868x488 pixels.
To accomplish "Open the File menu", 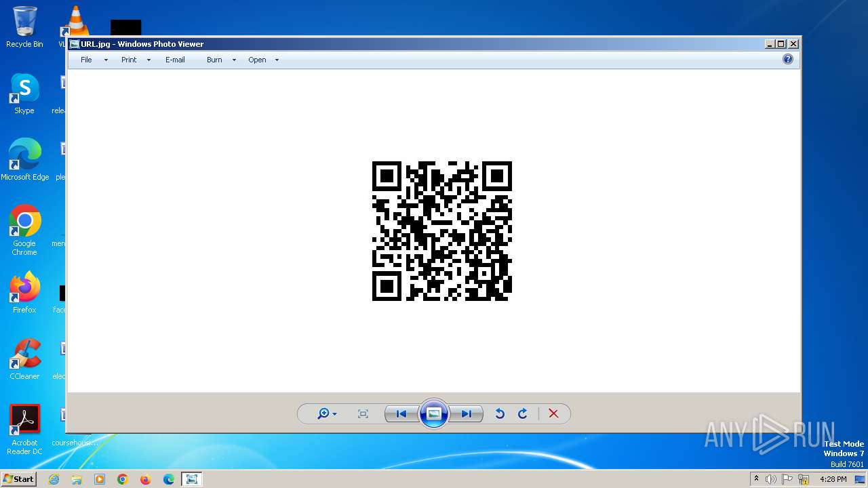I will coord(86,60).
